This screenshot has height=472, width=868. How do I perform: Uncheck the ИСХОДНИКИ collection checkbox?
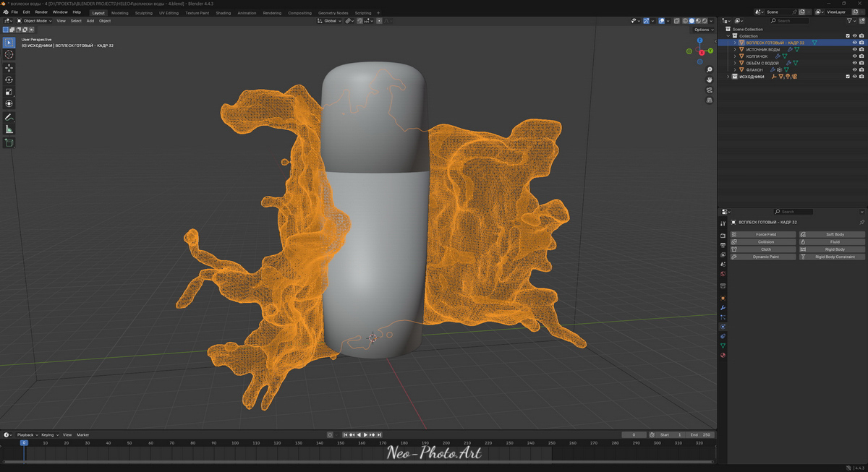pos(848,76)
